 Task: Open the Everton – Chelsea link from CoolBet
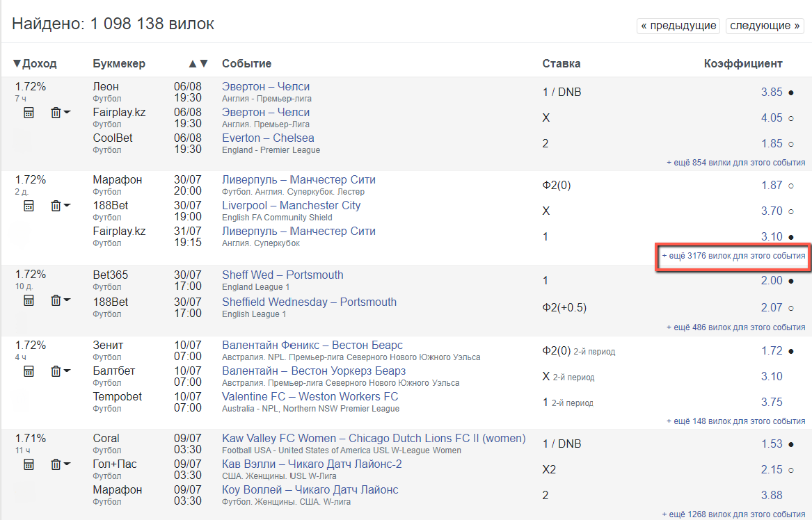click(268, 138)
